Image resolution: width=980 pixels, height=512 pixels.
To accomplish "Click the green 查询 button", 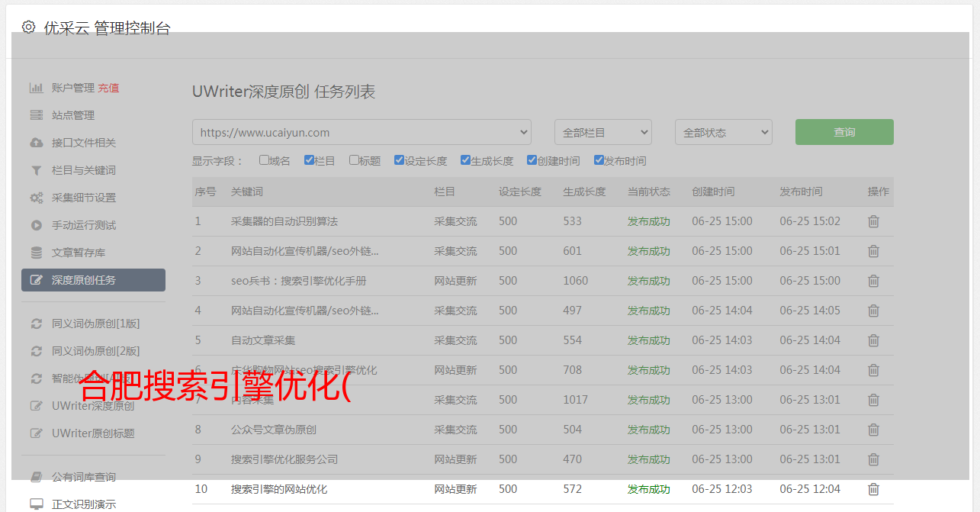I will pos(844,132).
